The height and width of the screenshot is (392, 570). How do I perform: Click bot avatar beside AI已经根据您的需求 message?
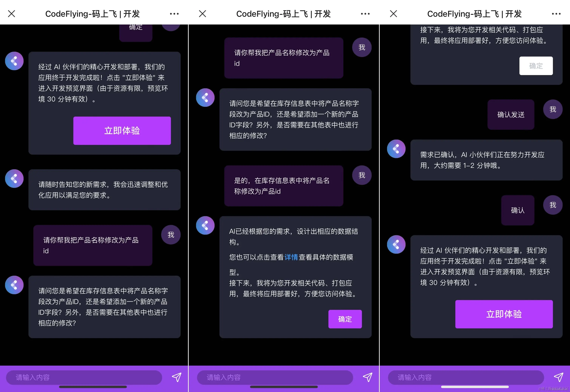pos(205,226)
